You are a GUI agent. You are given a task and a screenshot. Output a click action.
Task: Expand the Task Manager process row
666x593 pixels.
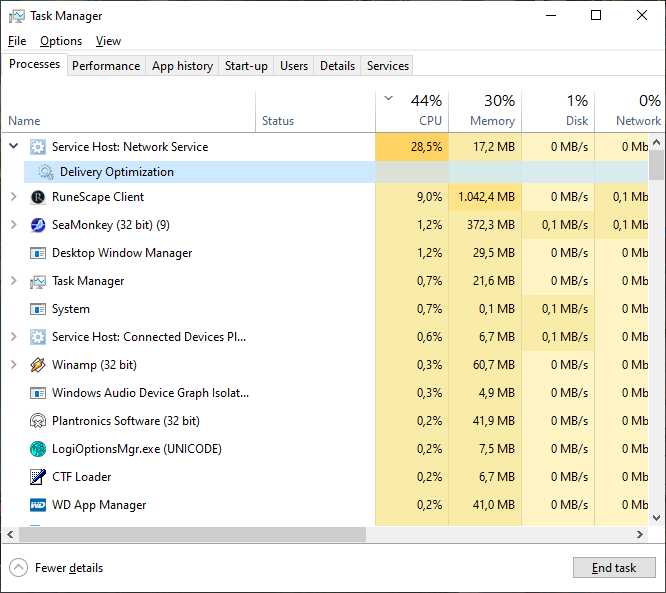(x=14, y=280)
